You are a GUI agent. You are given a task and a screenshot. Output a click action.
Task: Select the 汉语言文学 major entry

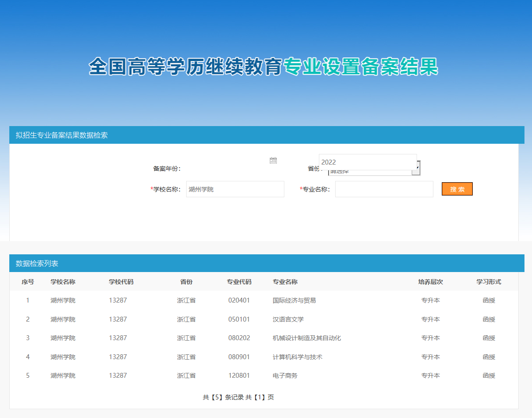click(x=288, y=319)
